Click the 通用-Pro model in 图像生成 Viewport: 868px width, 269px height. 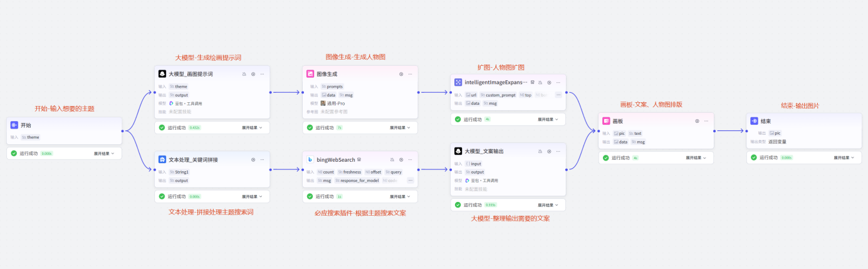(x=332, y=103)
